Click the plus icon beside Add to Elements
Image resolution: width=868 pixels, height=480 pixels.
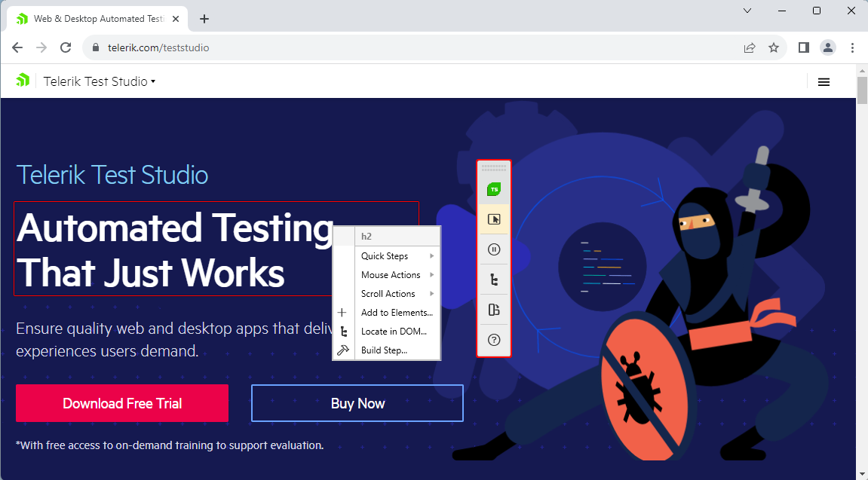[x=342, y=313]
